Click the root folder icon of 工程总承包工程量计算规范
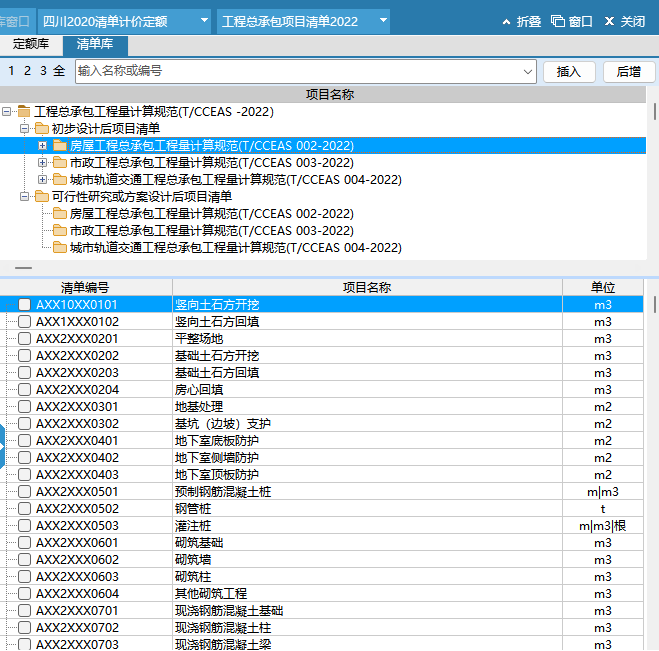The height and width of the screenshot is (651, 659). tap(24, 112)
